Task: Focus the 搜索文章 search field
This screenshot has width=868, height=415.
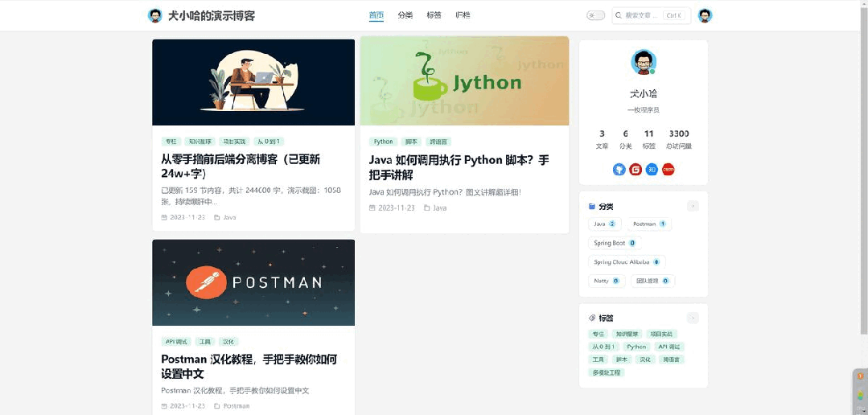Action: [652, 15]
